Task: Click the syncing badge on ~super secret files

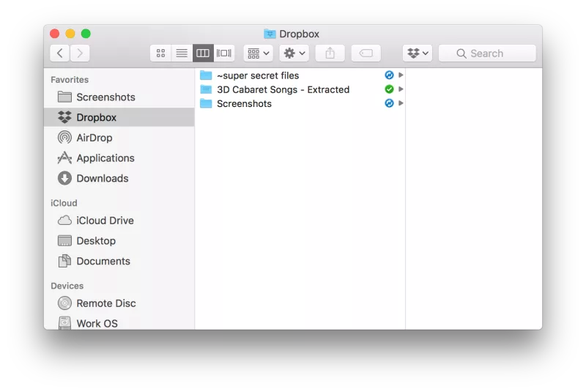Action: [389, 75]
